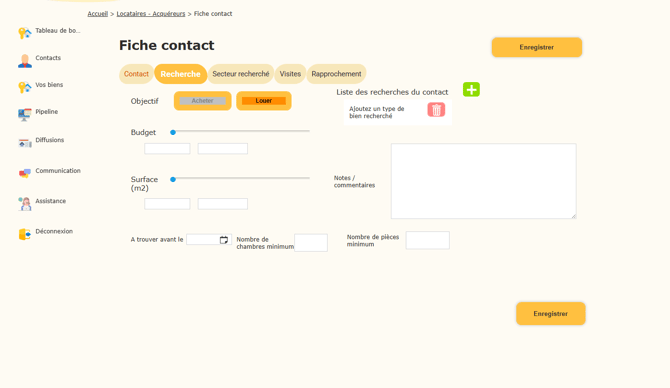This screenshot has height=388, width=670.
Task: Follow the Locataires - Acquéreurs breadcrumb link
Action: [x=151, y=14]
